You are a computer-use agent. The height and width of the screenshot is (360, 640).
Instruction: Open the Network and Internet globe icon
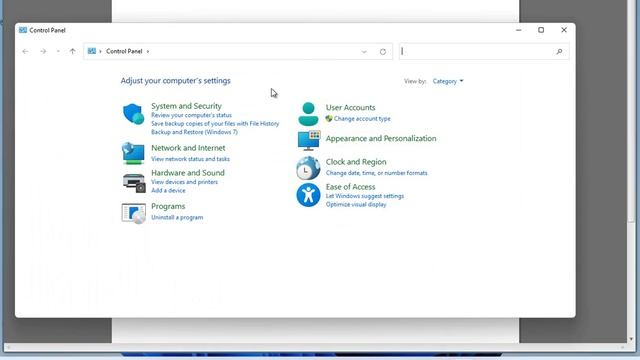pyautogui.click(x=133, y=153)
